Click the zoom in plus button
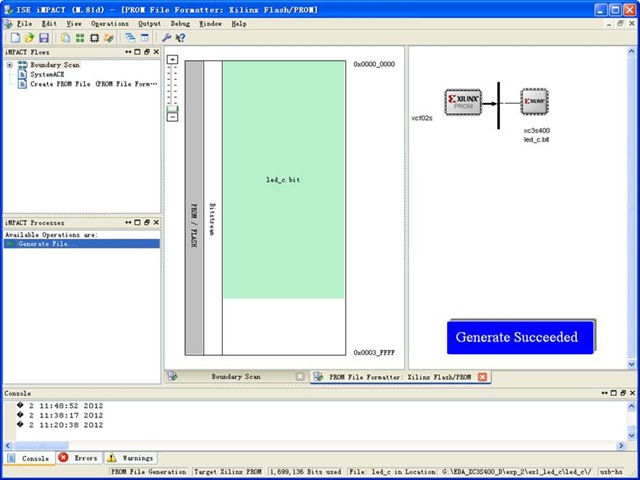The height and width of the screenshot is (480, 640). [x=172, y=60]
